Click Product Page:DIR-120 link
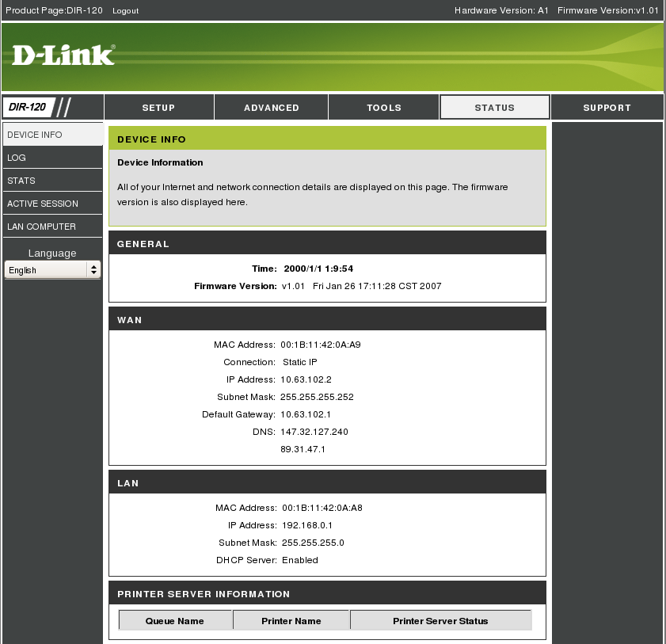 (54, 10)
